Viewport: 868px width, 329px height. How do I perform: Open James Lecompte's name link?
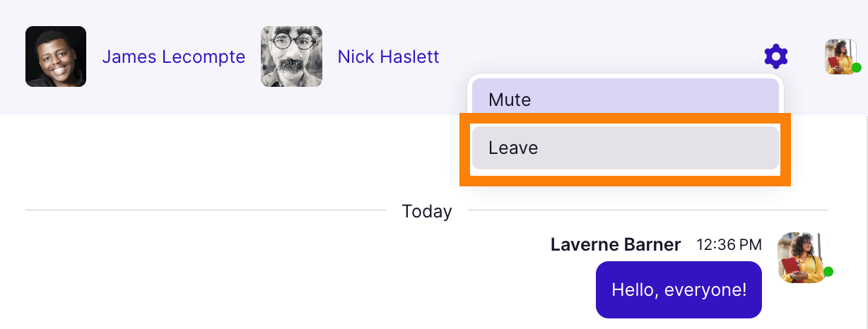point(174,56)
